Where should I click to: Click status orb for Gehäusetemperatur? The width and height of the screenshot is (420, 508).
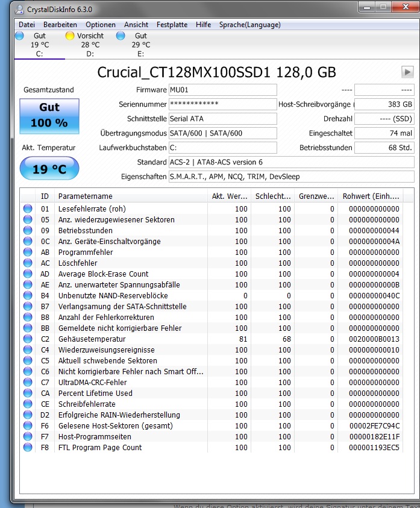28,339
